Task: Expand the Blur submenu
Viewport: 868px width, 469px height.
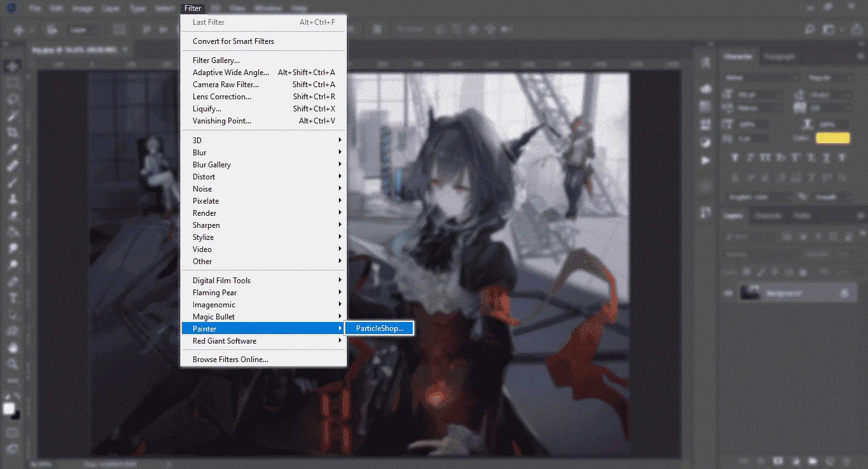Action: pyautogui.click(x=264, y=153)
